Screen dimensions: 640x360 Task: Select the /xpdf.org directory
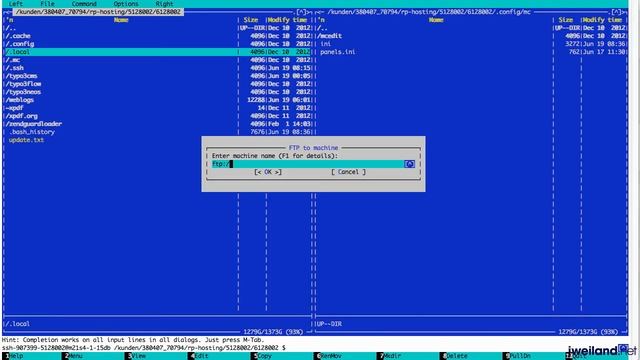[158, 116]
